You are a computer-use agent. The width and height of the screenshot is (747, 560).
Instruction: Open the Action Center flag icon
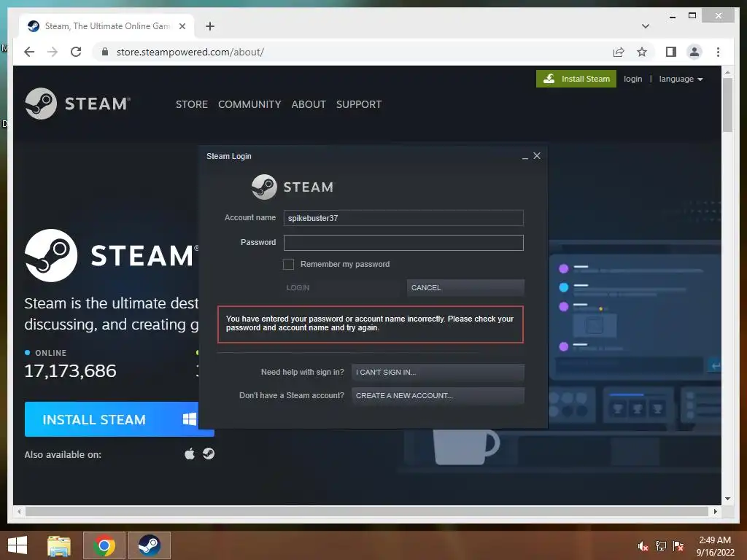(x=678, y=546)
